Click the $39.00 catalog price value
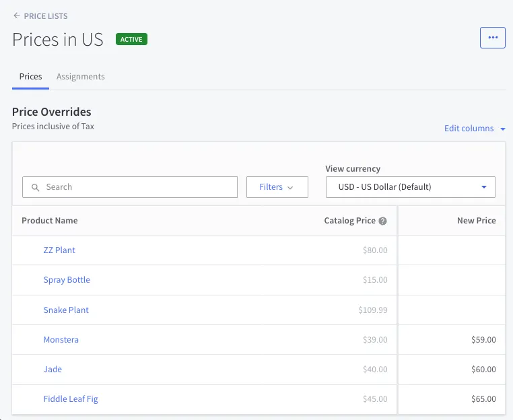Image resolution: width=513 pixels, height=420 pixels. [375, 339]
